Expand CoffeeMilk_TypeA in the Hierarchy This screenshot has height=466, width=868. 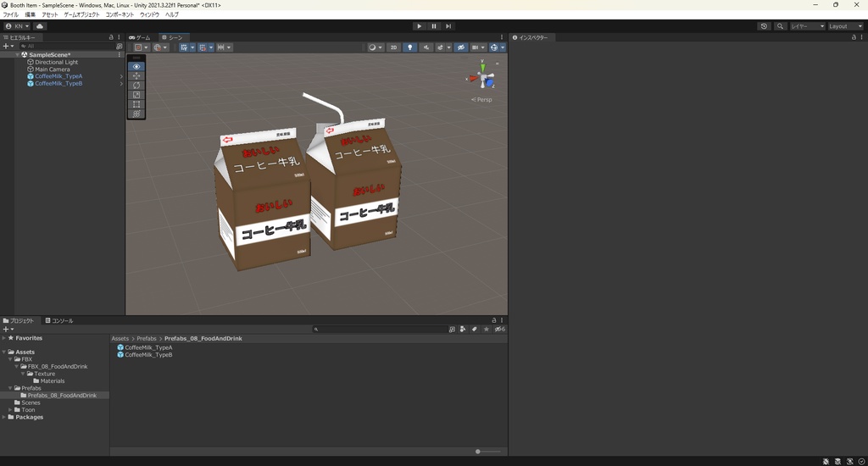click(121, 76)
